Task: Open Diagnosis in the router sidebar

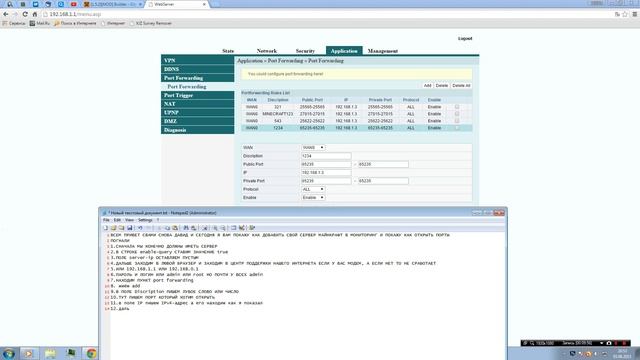Action: click(x=198, y=130)
